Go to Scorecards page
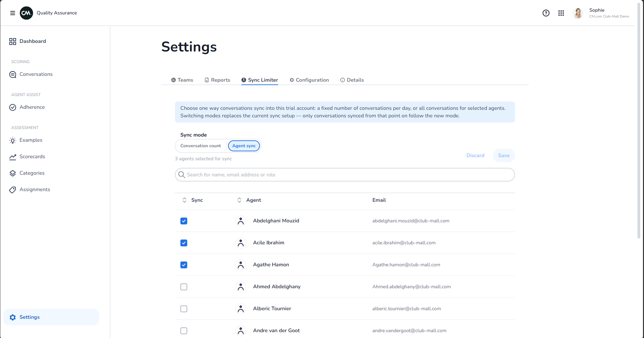 32,157
